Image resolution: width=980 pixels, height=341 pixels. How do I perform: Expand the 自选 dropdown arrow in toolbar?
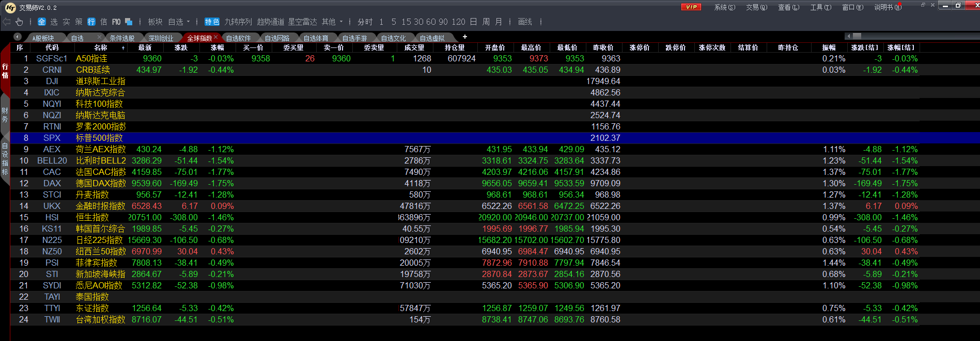(x=189, y=22)
